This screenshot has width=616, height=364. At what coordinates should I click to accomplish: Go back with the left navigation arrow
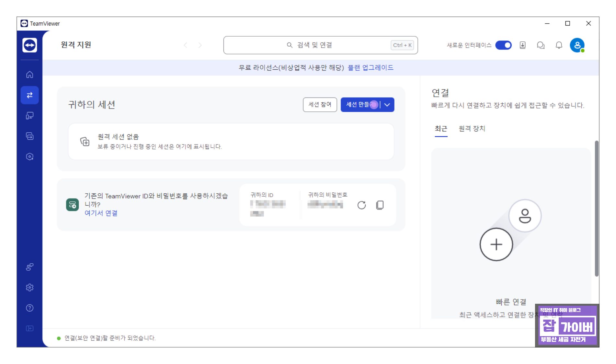click(185, 45)
